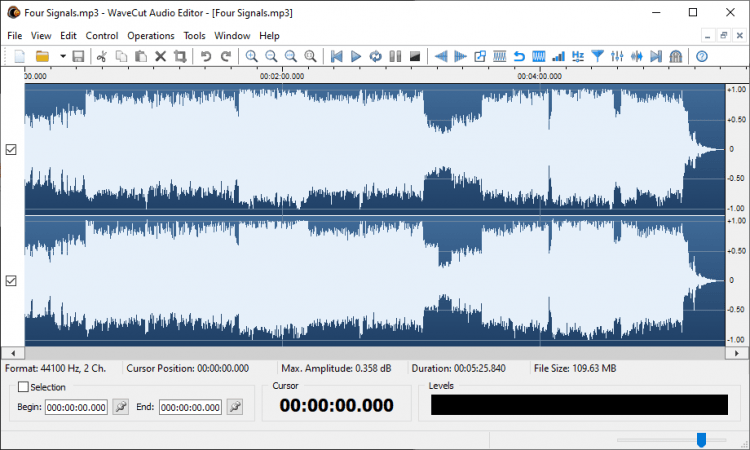
Task: Click the Help question mark icon
Action: tap(702, 56)
